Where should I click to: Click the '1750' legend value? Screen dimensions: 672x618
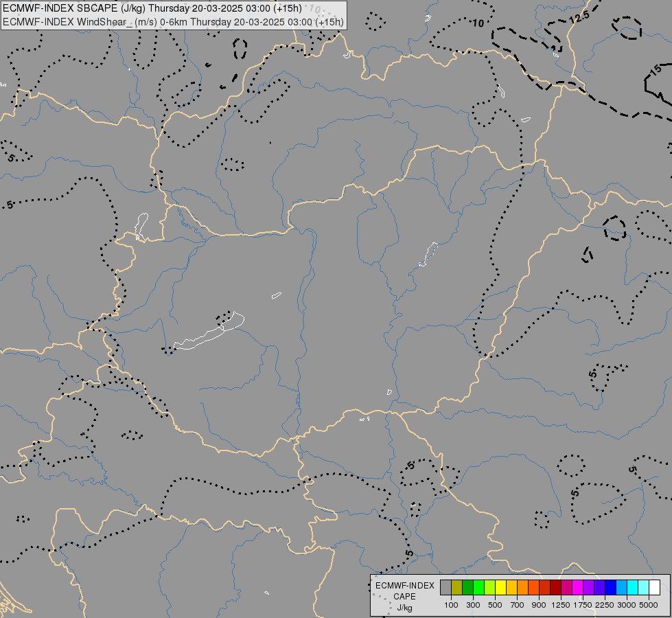point(583,605)
